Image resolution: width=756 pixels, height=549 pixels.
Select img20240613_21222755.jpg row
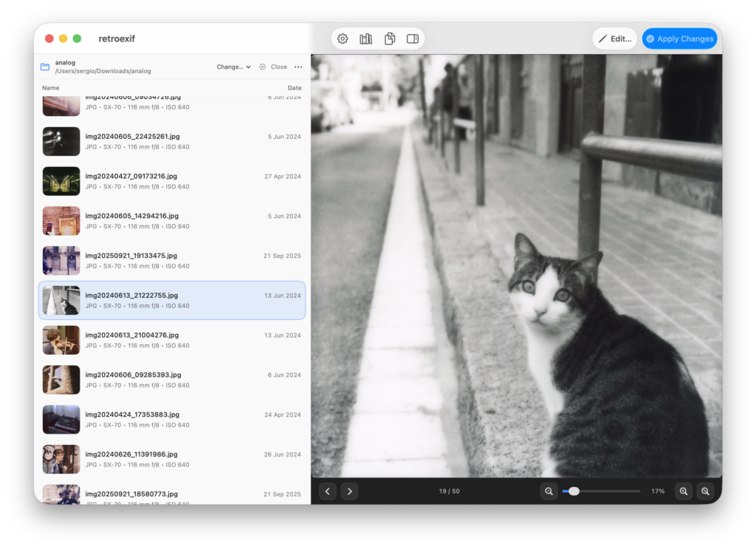pos(171,300)
